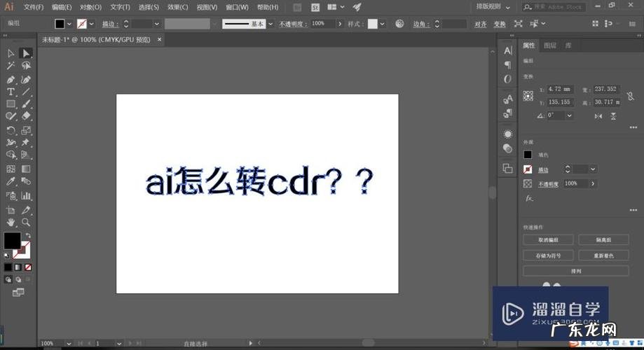Click the Rotate tool in toolbox
The width and height of the screenshot is (644, 350).
tap(11, 130)
